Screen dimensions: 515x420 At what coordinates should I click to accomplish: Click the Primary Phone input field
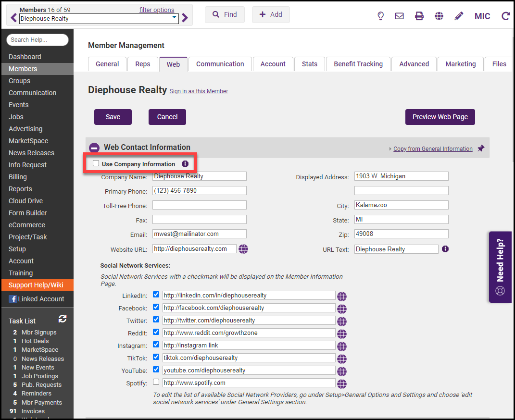[199, 191]
